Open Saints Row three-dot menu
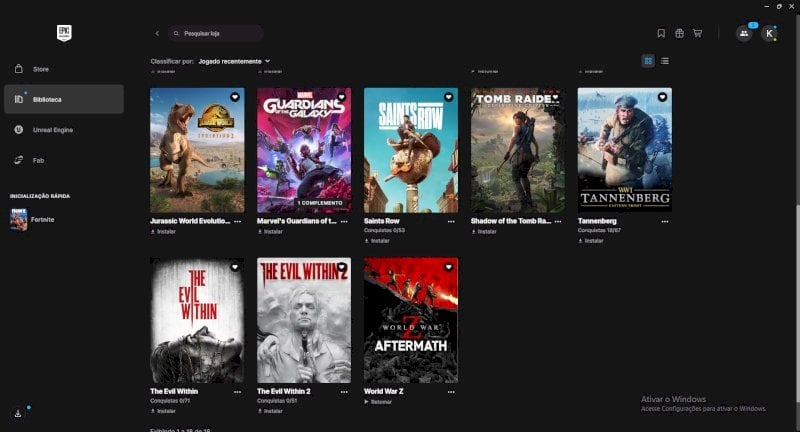Image resolution: width=800 pixels, height=432 pixels. pos(451,221)
